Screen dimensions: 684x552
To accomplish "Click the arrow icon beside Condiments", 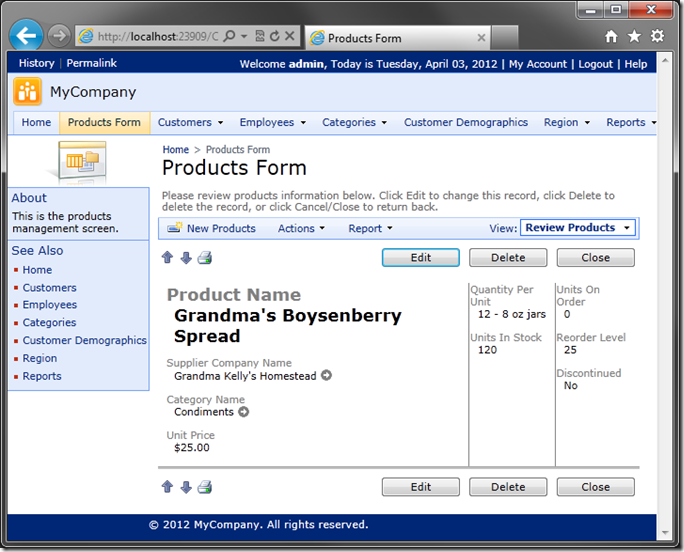I will [x=243, y=411].
